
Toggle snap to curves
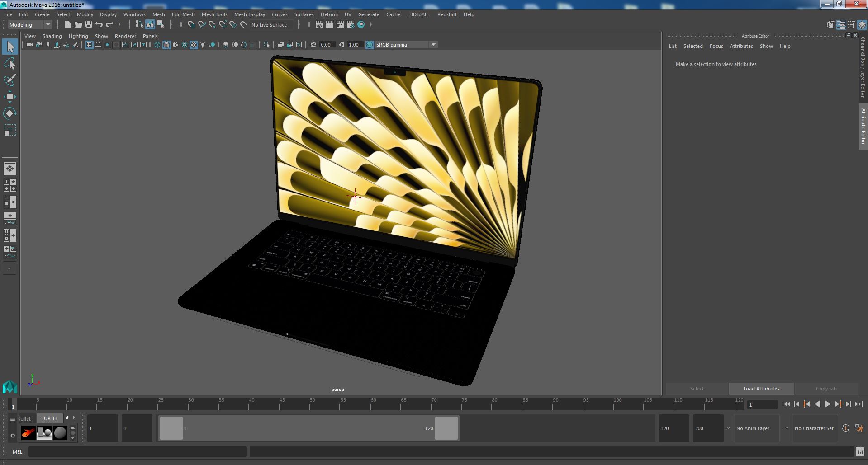(202, 25)
